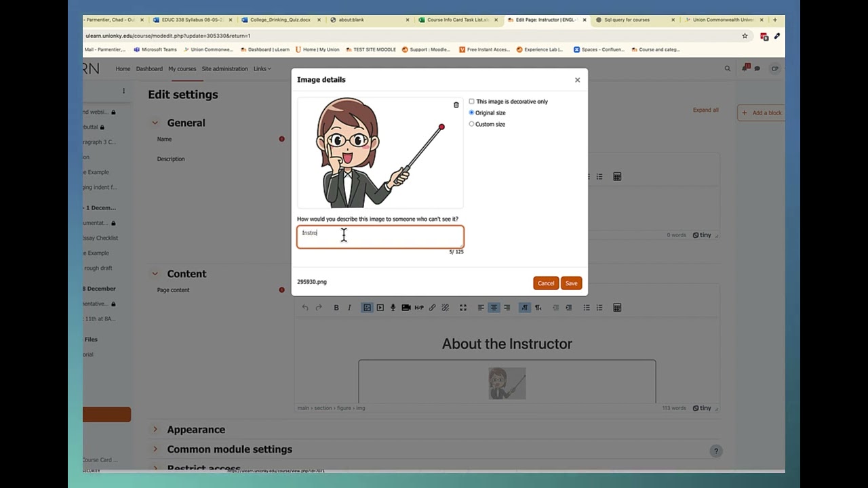Select the Custom size radio option
Screen dimensions: 868x488
click(471, 124)
